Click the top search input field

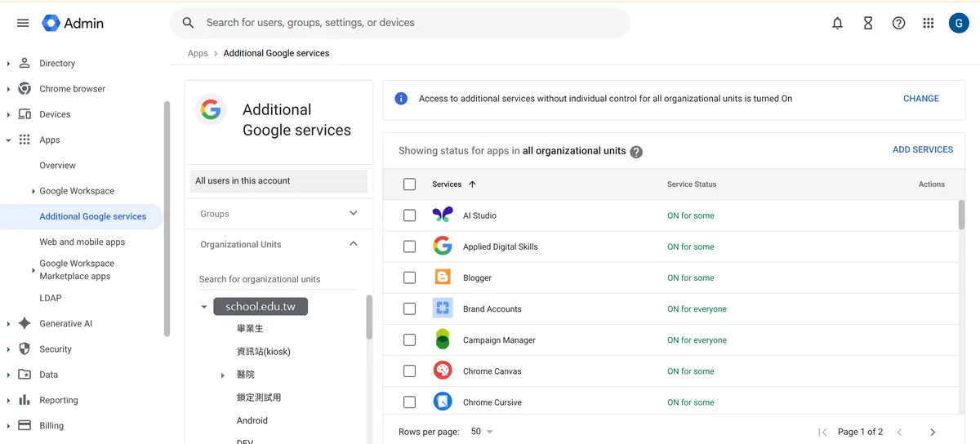pos(400,23)
